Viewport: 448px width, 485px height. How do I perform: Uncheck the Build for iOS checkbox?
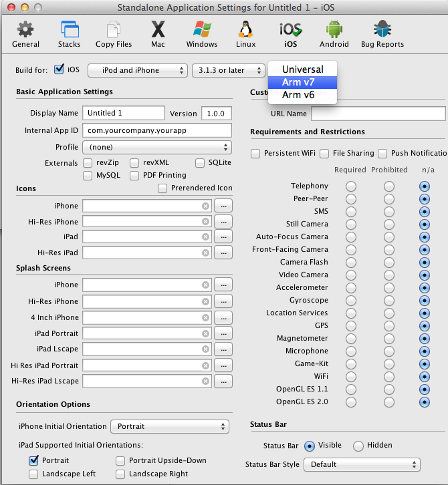(x=59, y=69)
